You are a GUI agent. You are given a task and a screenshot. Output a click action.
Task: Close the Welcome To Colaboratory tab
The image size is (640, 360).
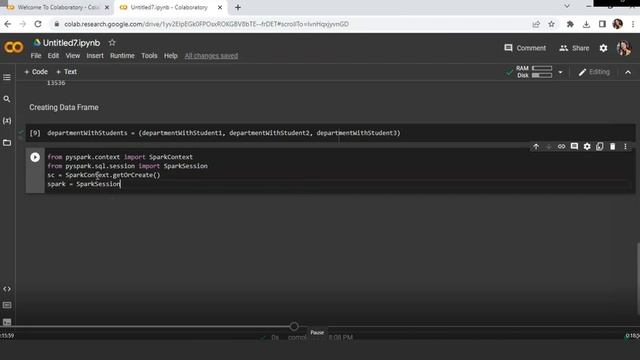(107, 7)
